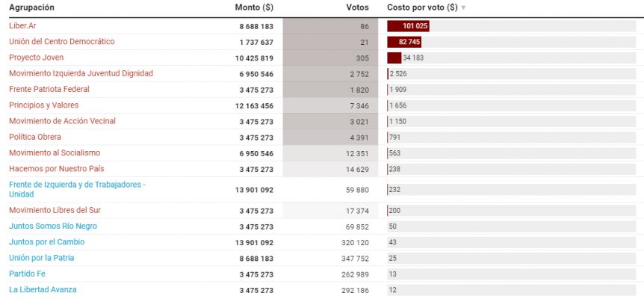Open Frente de Izquierda y de Trabajadores - Unidad
Image resolution: width=644 pixels, height=302 pixels.
point(77,189)
